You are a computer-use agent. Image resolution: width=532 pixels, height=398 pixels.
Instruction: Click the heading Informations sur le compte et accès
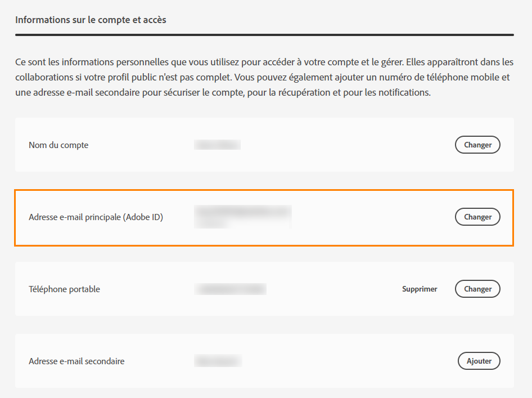(91, 19)
